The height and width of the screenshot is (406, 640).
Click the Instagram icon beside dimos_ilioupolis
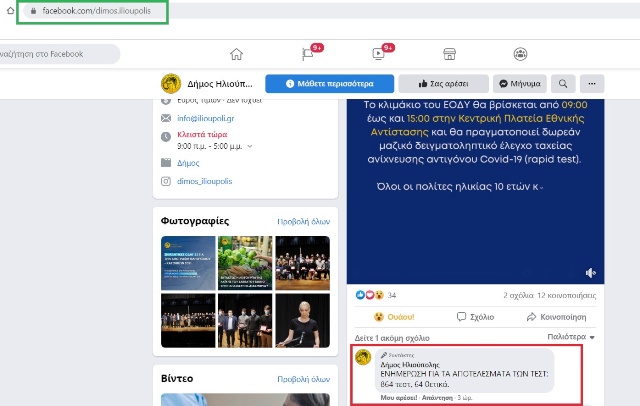coord(166,181)
